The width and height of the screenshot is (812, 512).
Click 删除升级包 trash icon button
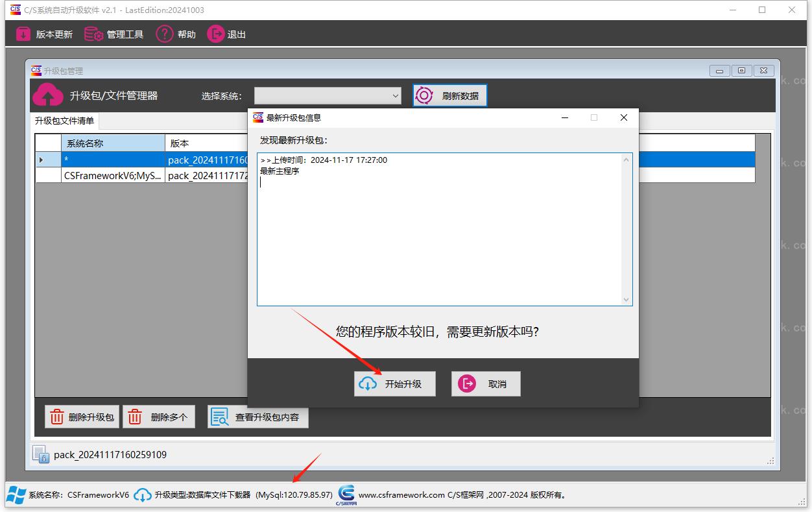point(82,417)
